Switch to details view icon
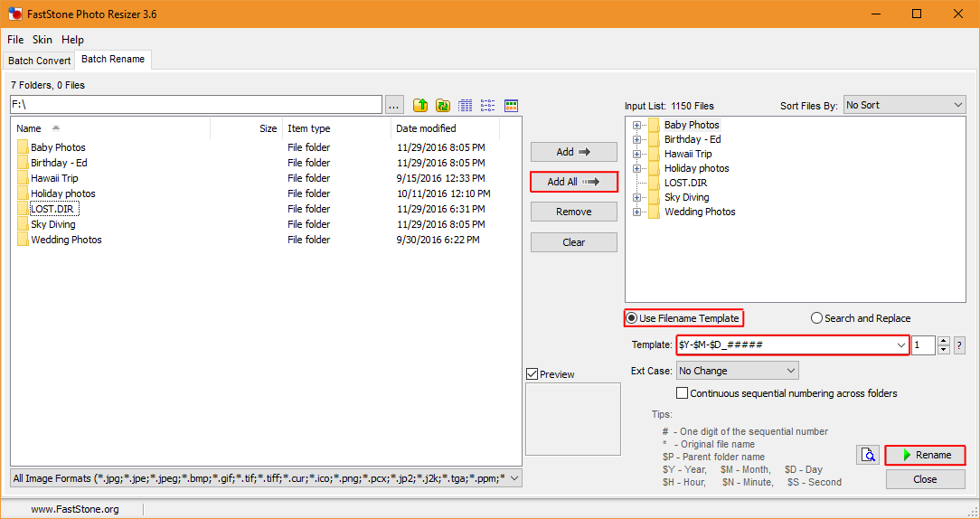Image resolution: width=980 pixels, height=519 pixels. pyautogui.click(x=466, y=105)
